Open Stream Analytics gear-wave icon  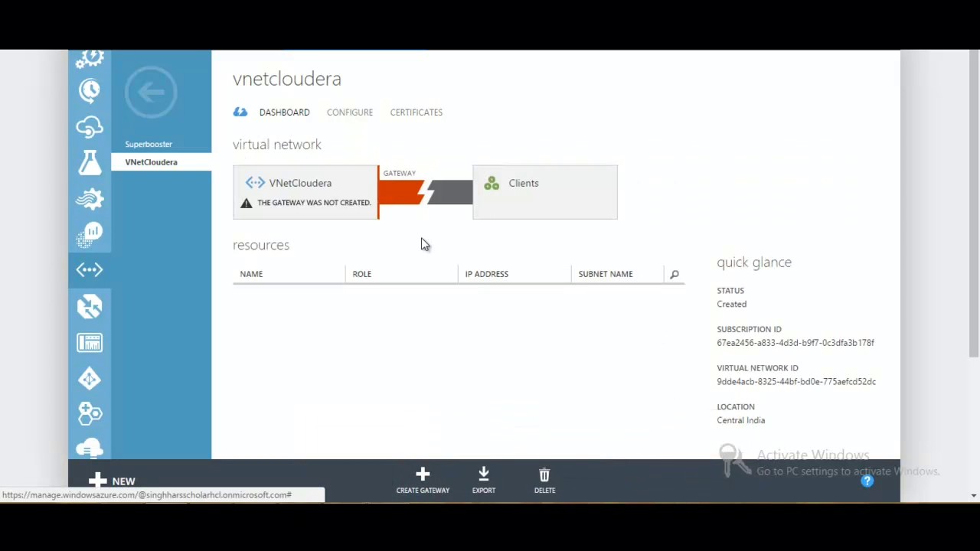90,199
